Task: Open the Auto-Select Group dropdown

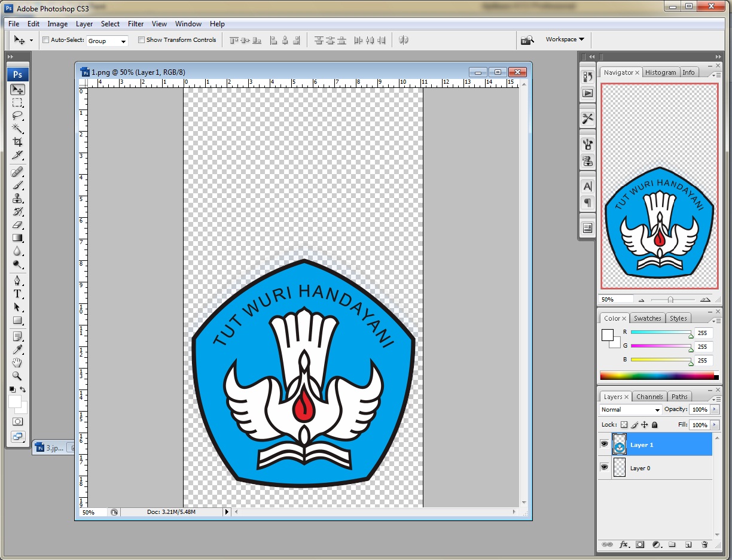Action: click(x=108, y=41)
